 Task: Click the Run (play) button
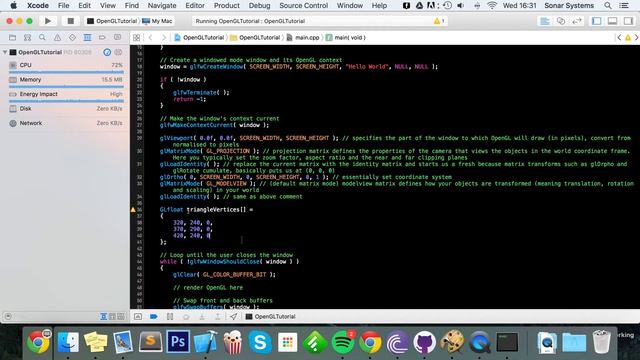(x=48, y=21)
